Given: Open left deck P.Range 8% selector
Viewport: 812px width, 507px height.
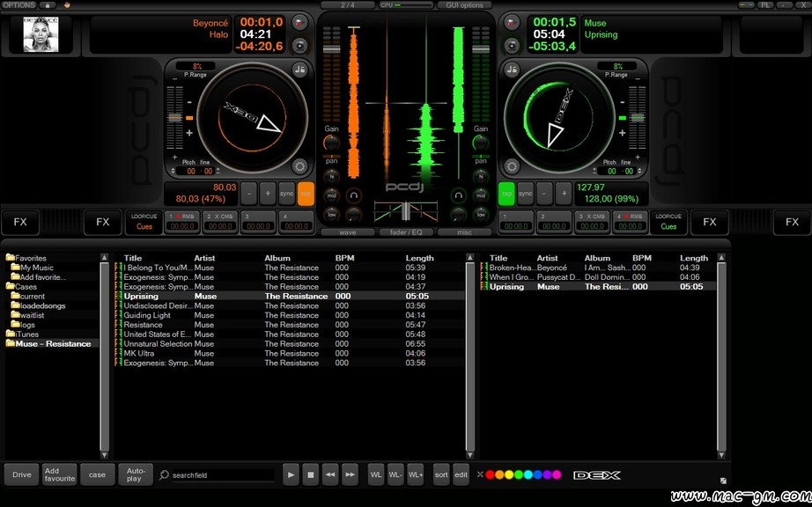Looking at the screenshot, I should [196, 66].
